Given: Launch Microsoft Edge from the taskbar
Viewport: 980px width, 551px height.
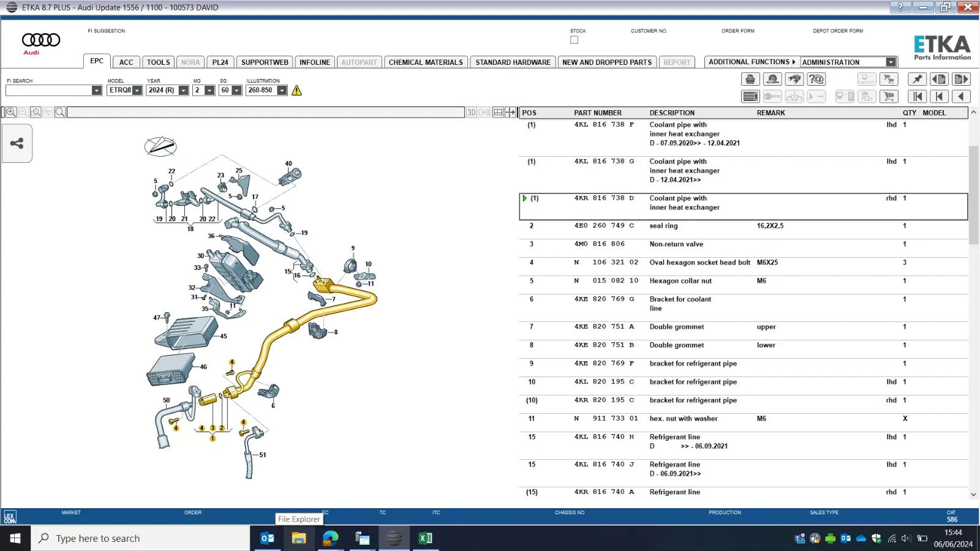Looking at the screenshot, I should pos(331,538).
